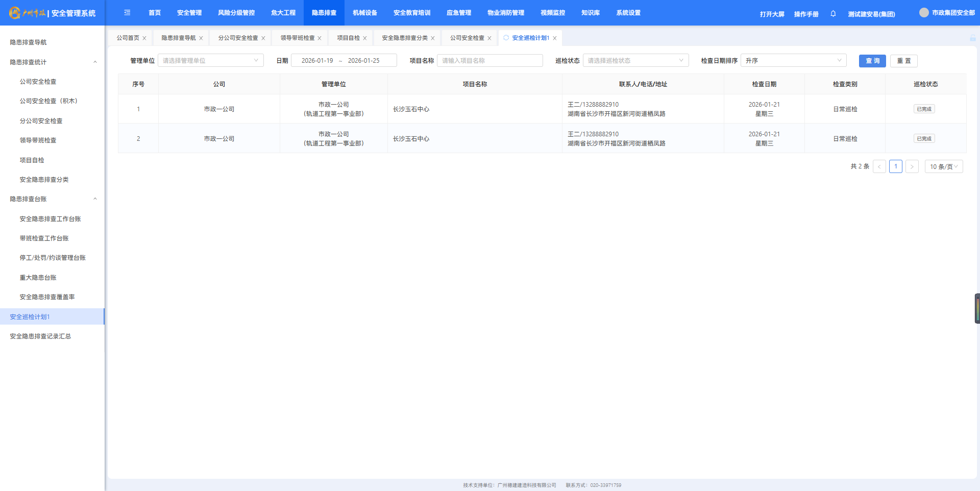Click refresh icon on 安全巡检计划1 tab
980x491 pixels.
pyautogui.click(x=506, y=38)
